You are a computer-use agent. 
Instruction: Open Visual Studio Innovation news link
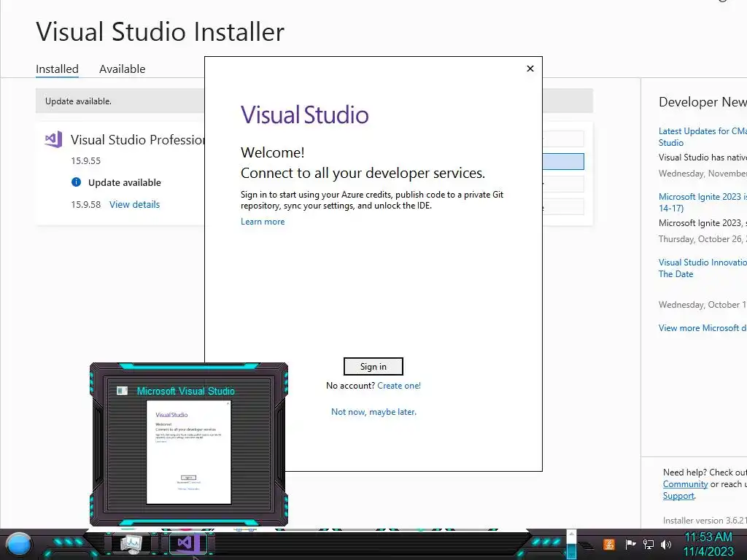tap(703, 268)
